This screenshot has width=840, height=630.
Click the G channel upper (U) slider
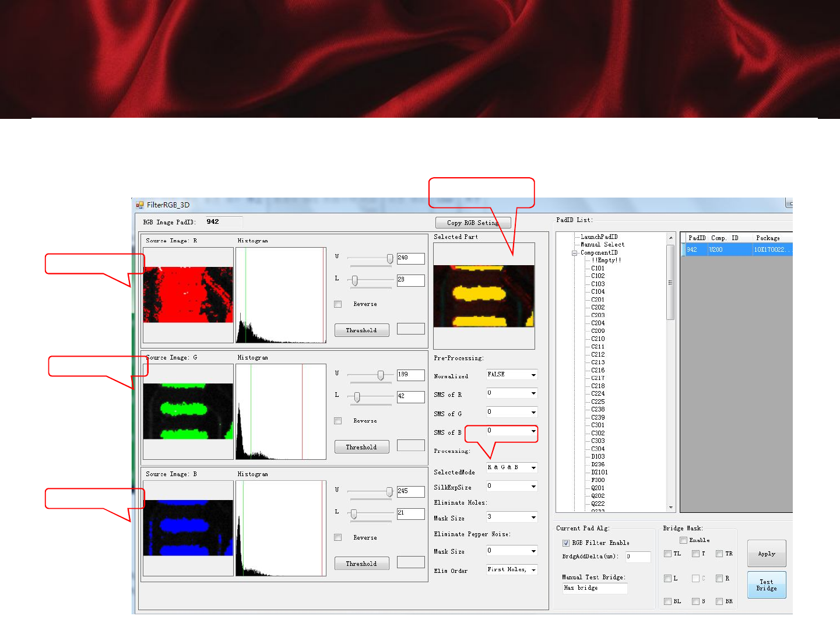(x=381, y=375)
